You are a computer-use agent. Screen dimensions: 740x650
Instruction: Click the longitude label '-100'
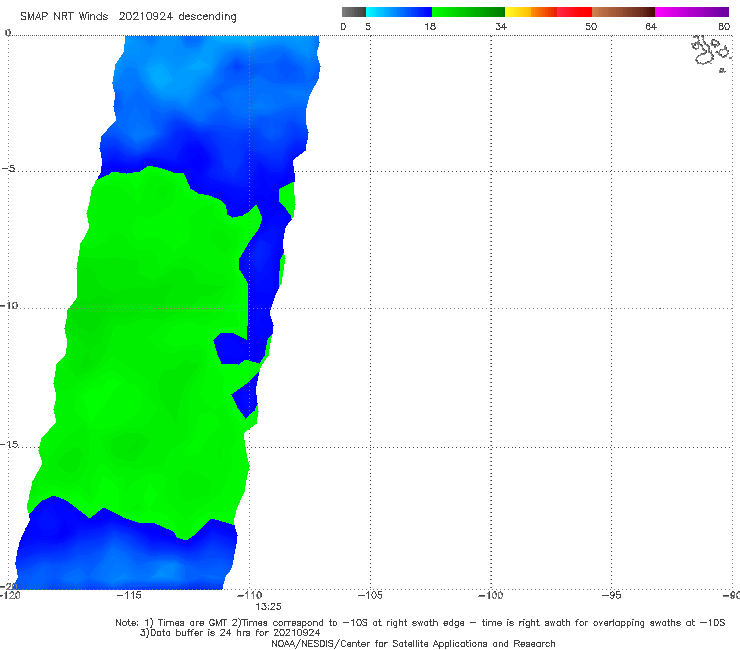491,595
